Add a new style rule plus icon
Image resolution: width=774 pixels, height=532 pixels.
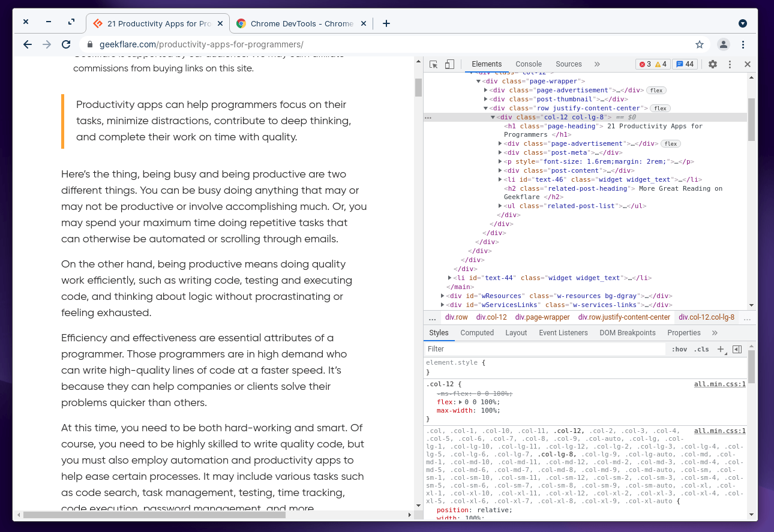[721, 349]
